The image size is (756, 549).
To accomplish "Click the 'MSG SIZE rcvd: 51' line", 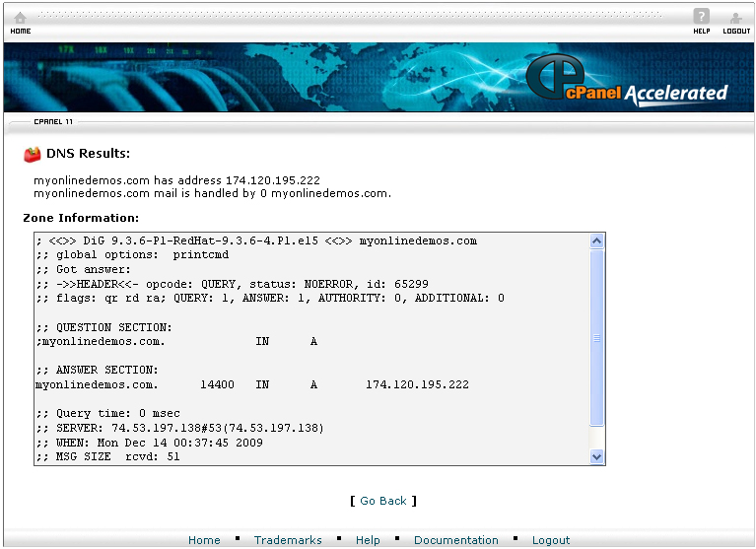I will point(108,456).
